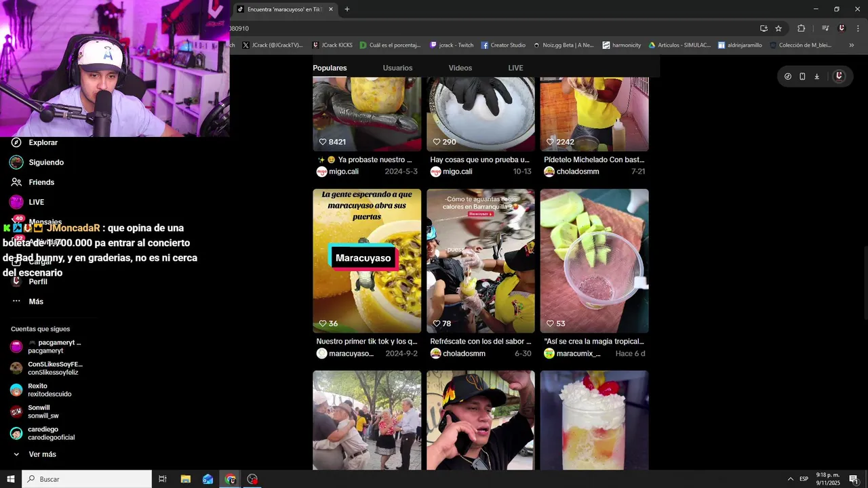This screenshot has height=488, width=868.
Task: Open the 'Pídetelo Michelado Con bast...' video title
Action: click(594, 160)
